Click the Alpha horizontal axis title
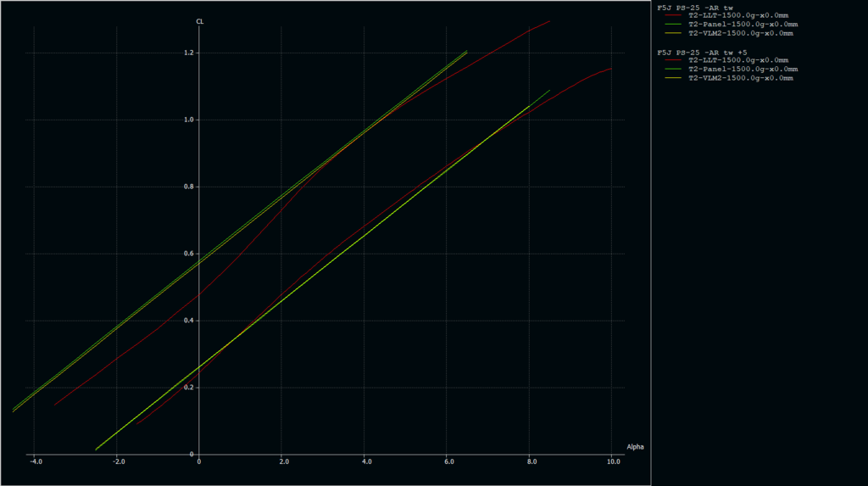Screen dimensions: 868x486 635,446
